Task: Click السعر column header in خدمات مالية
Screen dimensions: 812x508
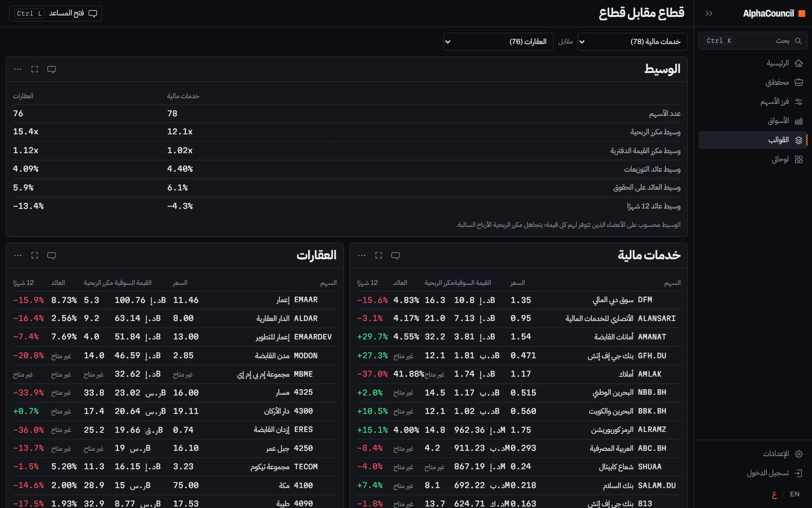Action: [x=517, y=283]
